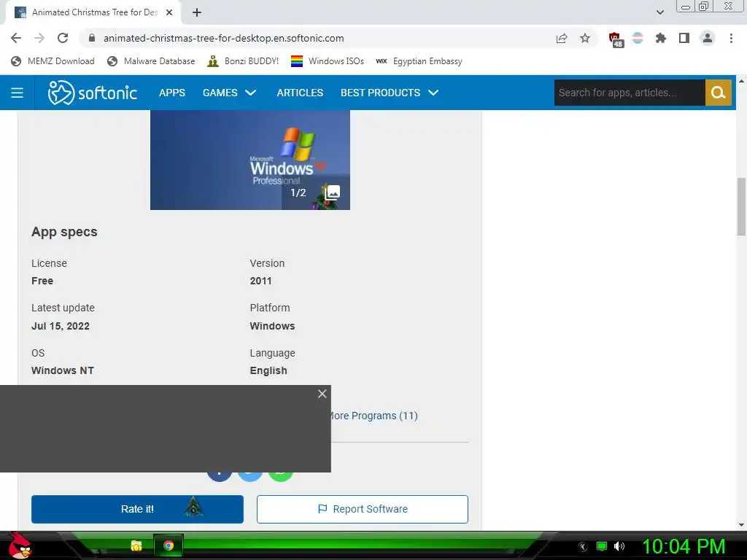Click the address bar lock icon

[92, 38]
